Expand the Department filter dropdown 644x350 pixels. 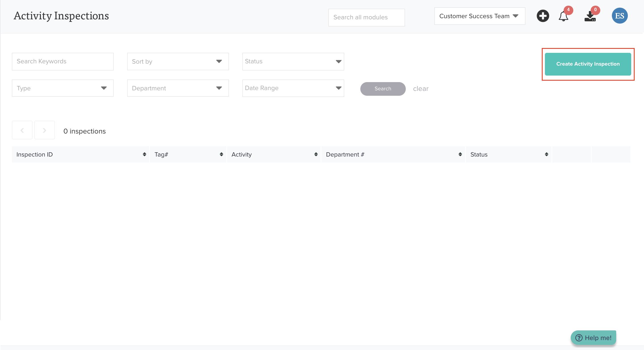pyautogui.click(x=178, y=88)
